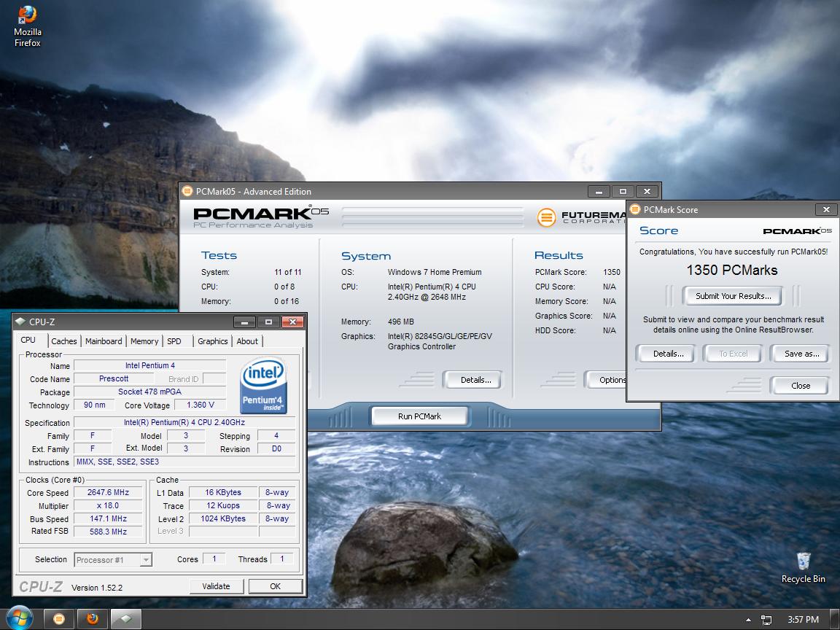Image resolution: width=840 pixels, height=630 pixels.
Task: Open the Mozilla Firefox desktop shortcut
Action: point(27,26)
